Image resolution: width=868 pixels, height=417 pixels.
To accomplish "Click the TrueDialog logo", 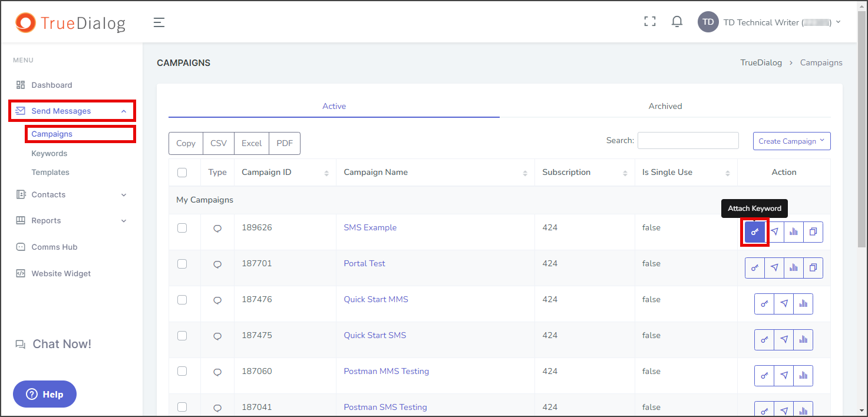I will [71, 22].
